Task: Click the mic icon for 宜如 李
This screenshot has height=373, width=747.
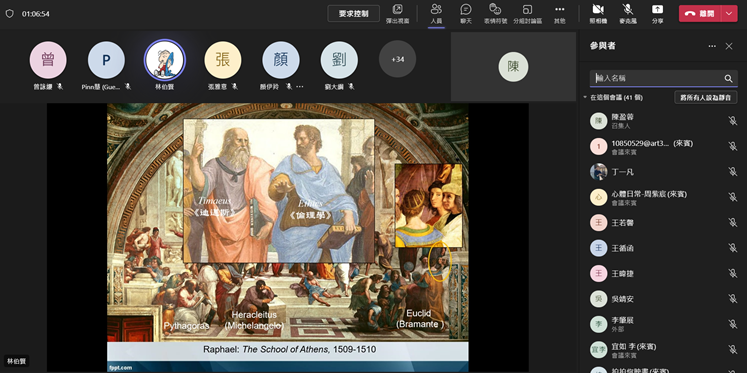Action: [733, 349]
